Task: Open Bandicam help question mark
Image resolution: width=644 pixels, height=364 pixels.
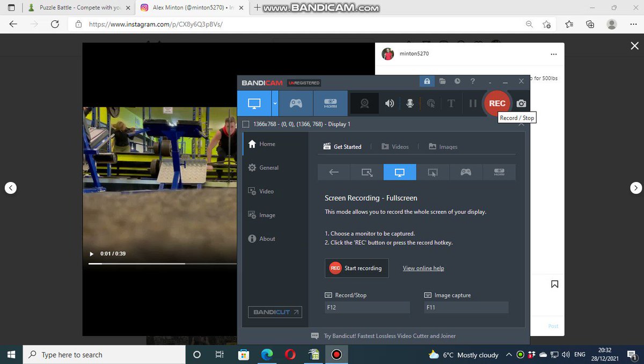Action: [472, 81]
